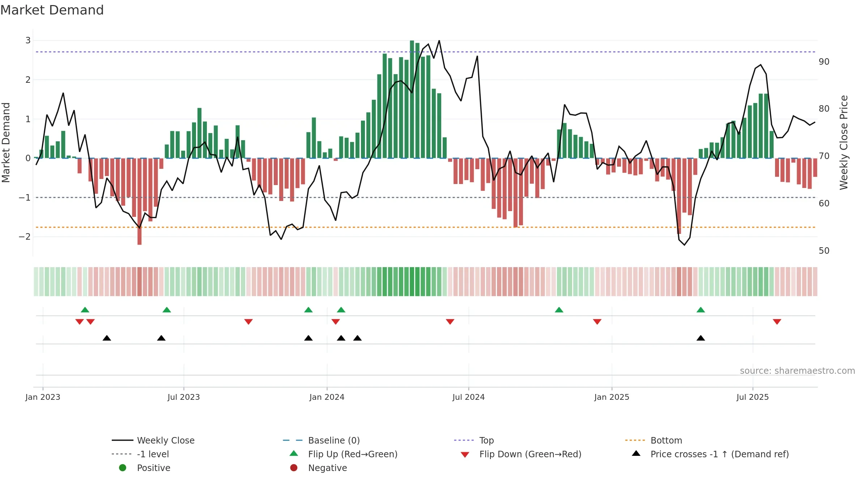This screenshot has width=868, height=488.
Task: Click the earliest black price-cross triangle in 2023
Action: tap(107, 338)
